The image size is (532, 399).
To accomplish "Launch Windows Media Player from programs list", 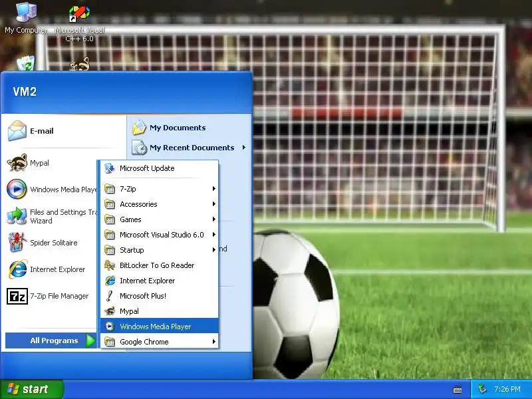I will click(160, 327).
